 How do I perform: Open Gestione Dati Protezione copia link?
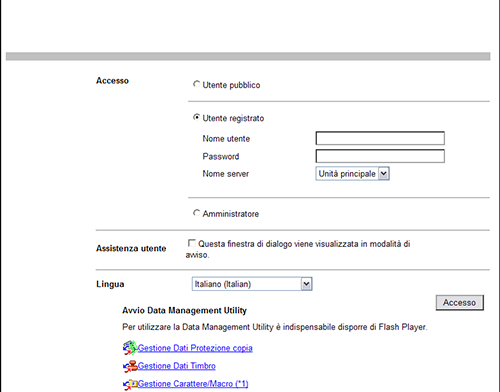(x=195, y=348)
